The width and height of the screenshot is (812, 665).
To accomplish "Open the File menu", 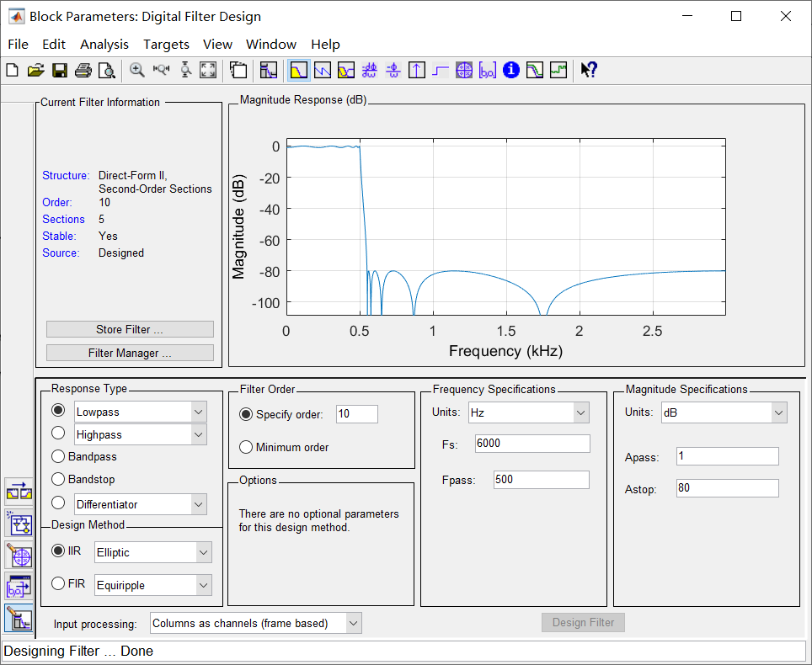I will point(19,45).
